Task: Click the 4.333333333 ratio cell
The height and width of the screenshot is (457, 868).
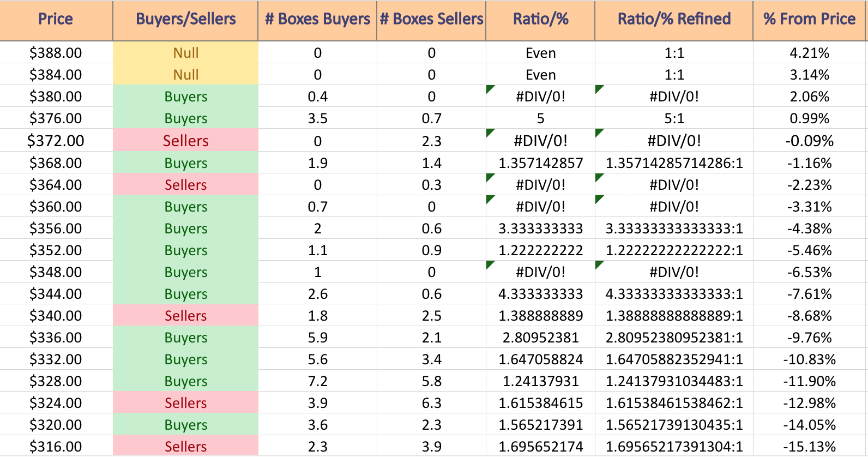Action: pyautogui.click(x=540, y=294)
